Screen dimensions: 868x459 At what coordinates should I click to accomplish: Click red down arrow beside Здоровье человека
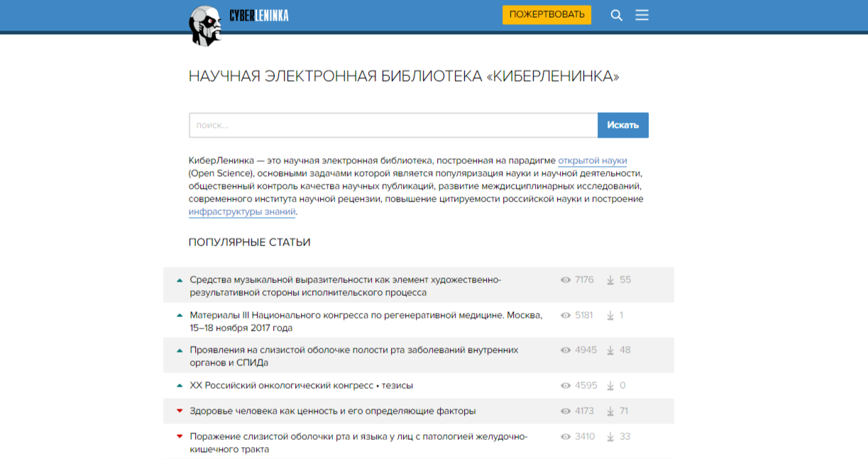(x=180, y=411)
